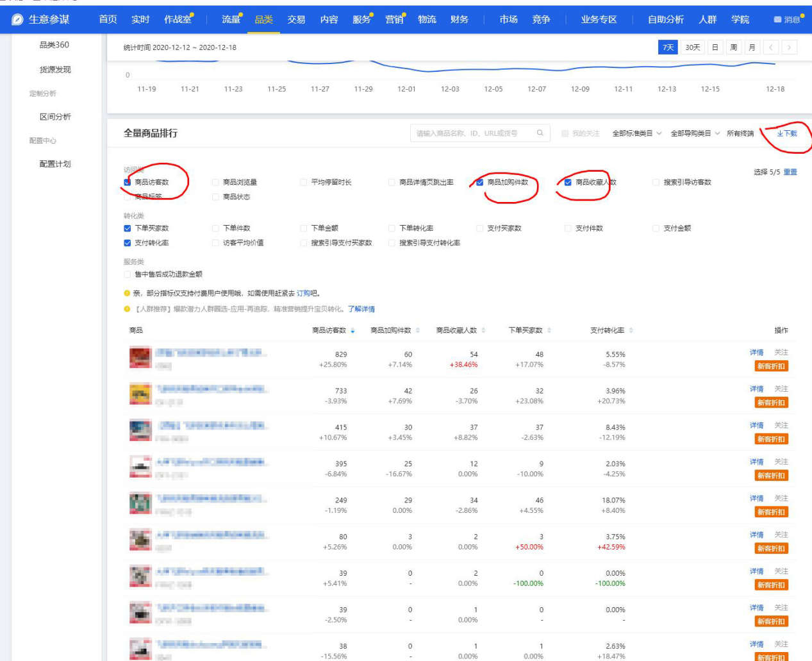Screen dimensions: 812x661
Task: Click the search magnifier icon
Action: coord(540,133)
